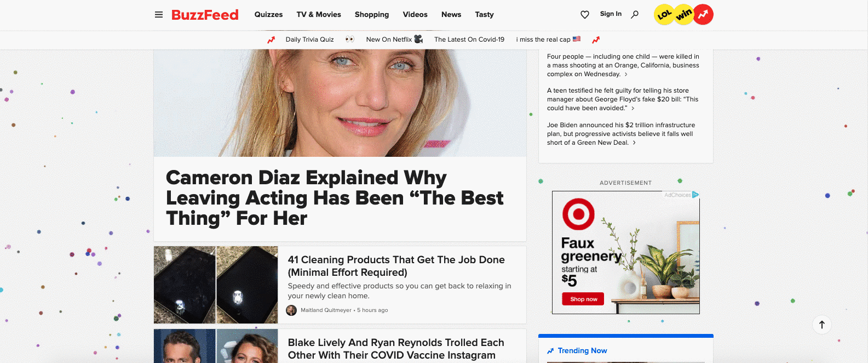This screenshot has height=363, width=868.
Task: Open the Shopping section
Action: [372, 15]
